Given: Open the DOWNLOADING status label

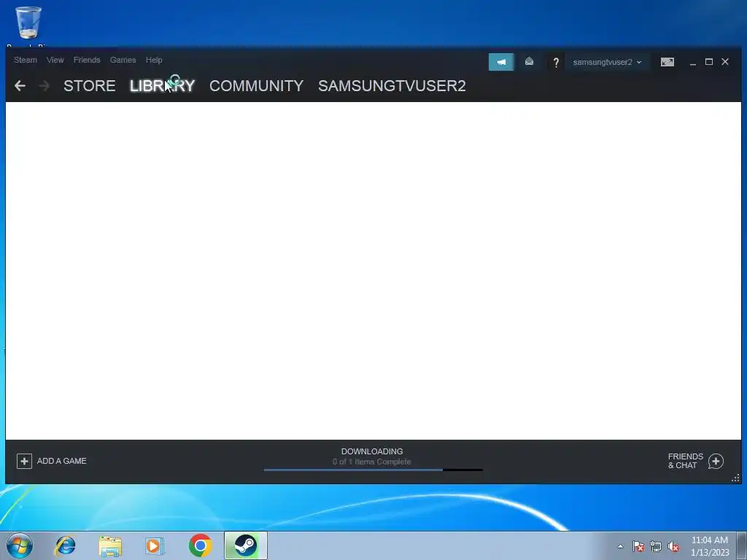Looking at the screenshot, I should pyautogui.click(x=372, y=451).
